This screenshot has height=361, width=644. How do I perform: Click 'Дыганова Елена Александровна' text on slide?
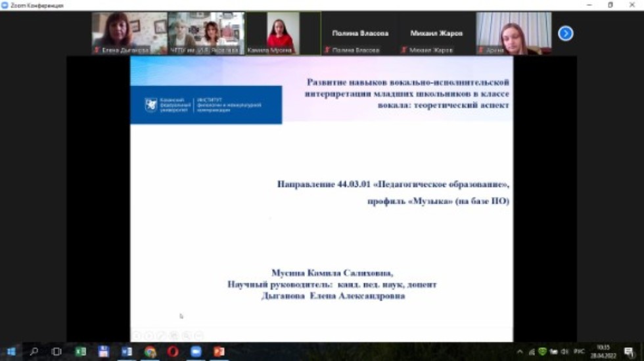click(x=333, y=296)
